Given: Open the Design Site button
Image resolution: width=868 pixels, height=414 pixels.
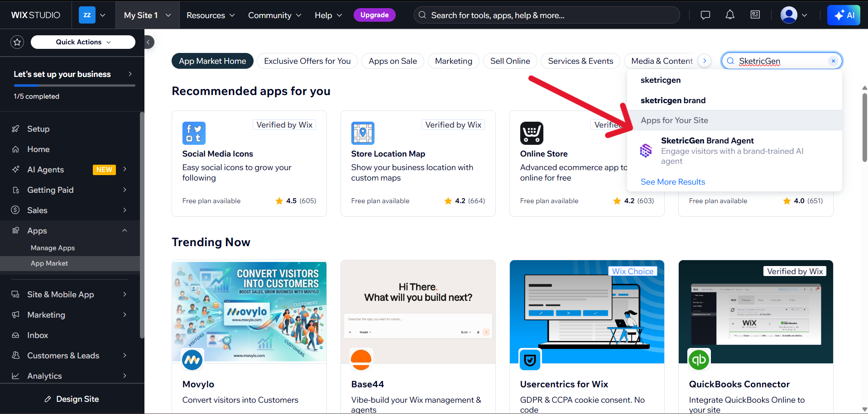Looking at the screenshot, I should click(x=72, y=399).
